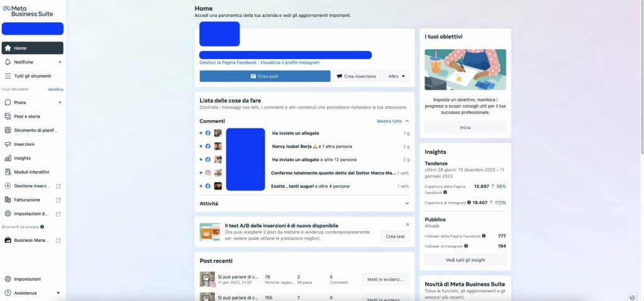
Task: Collapse comments with Mostra tutto chevron
Action: (407, 122)
